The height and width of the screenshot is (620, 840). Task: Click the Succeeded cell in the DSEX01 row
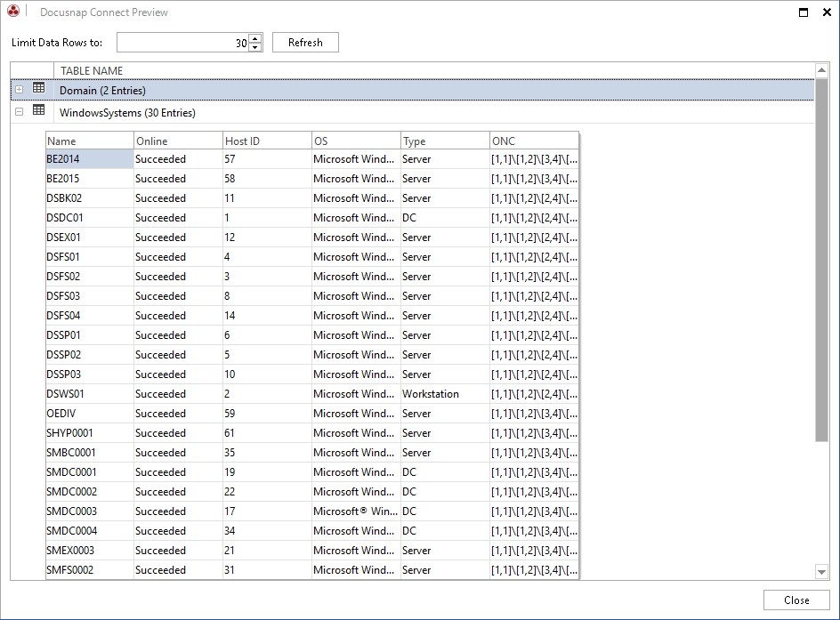178,238
